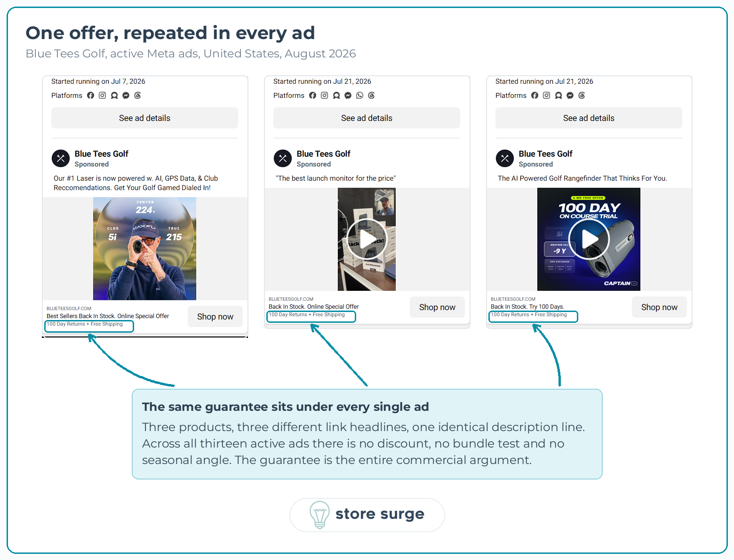Open See ad details in middle ad
This screenshot has width=734, height=560.
click(x=367, y=118)
